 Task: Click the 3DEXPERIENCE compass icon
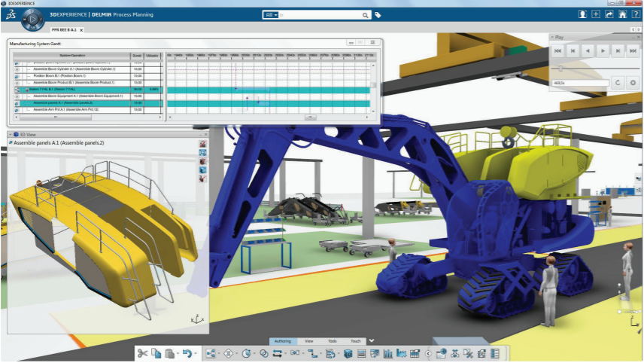33,19
